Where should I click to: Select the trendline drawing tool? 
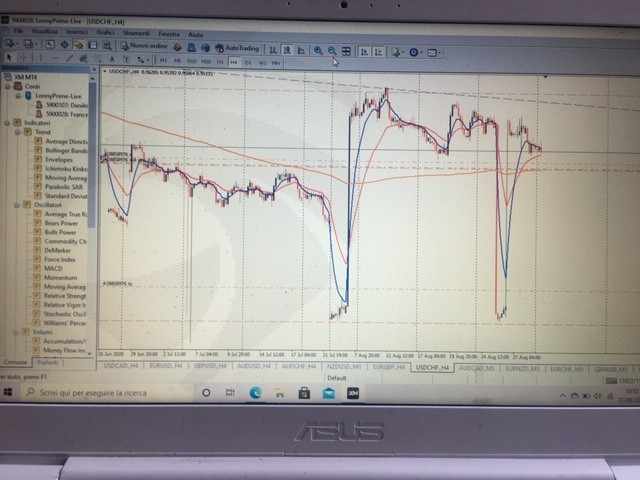(69, 59)
